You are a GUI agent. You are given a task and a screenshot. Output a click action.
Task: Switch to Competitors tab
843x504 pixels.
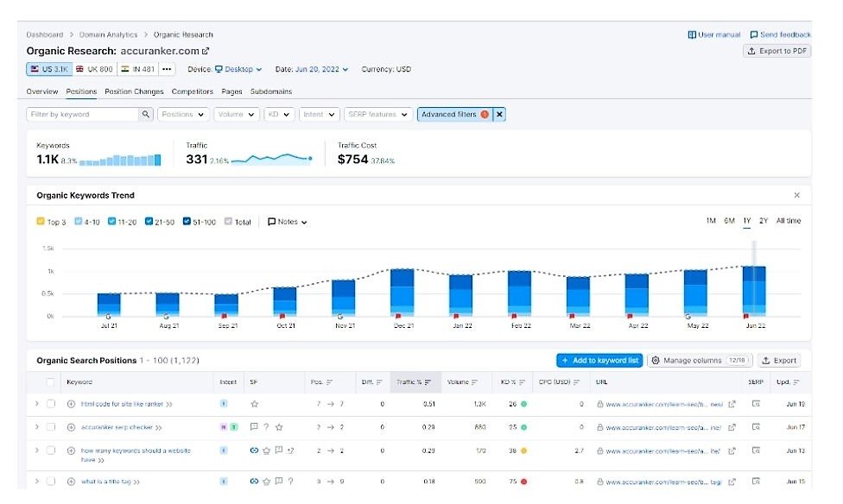tap(193, 91)
